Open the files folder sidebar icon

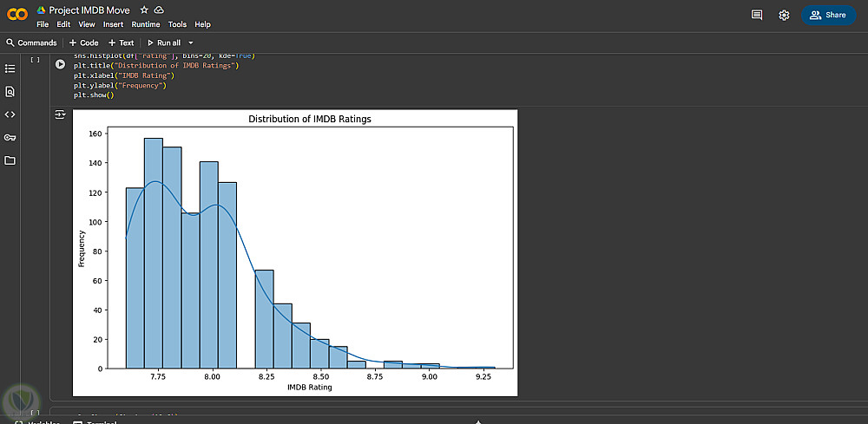click(10, 160)
